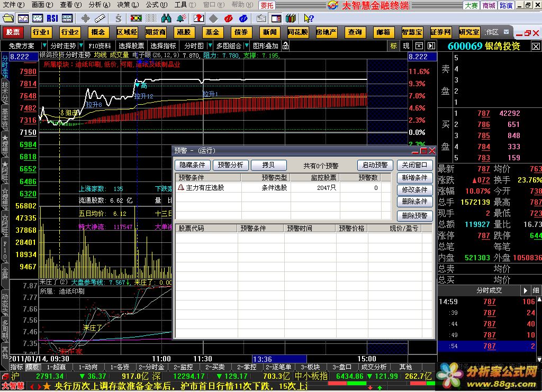Open the 多图组合 dropdown arrow
Viewport: 542px width, 392px height.
point(247,45)
